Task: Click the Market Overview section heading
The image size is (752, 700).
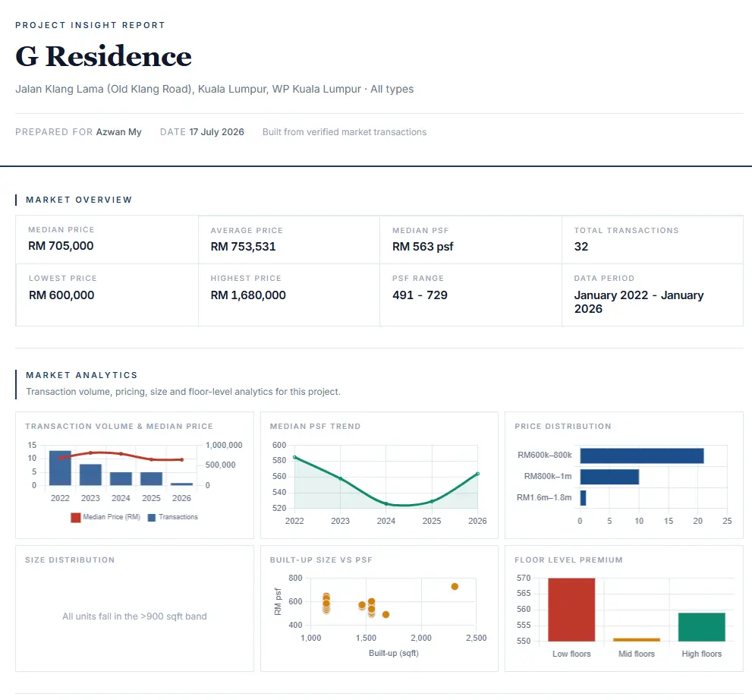Action: pos(79,200)
